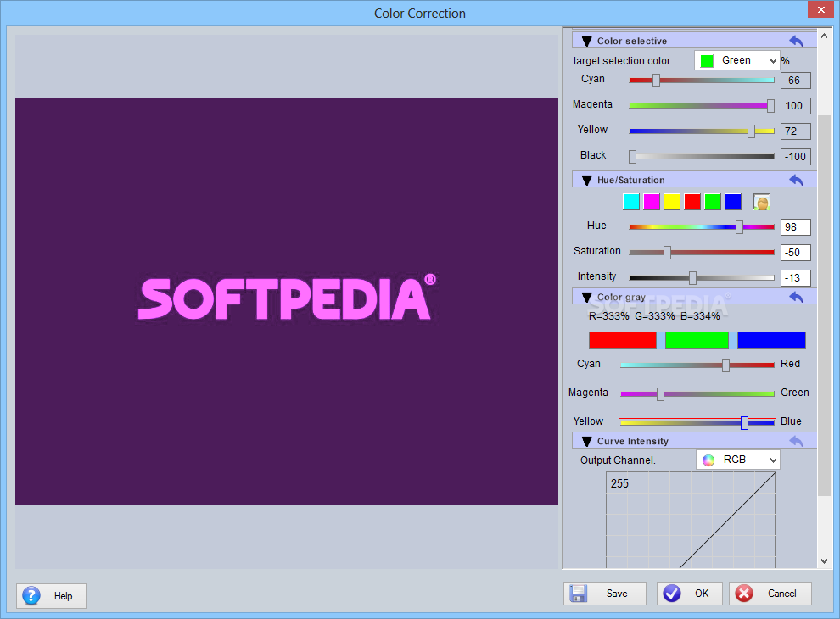
Task: Click the Cyan to Red balance slider
Action: pos(697,365)
